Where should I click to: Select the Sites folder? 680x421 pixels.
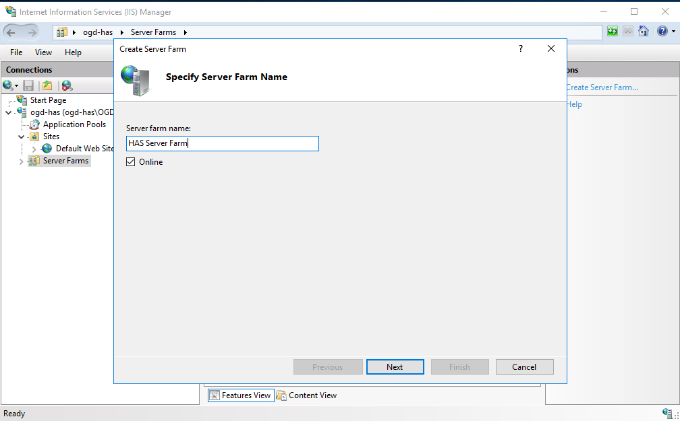(51, 136)
